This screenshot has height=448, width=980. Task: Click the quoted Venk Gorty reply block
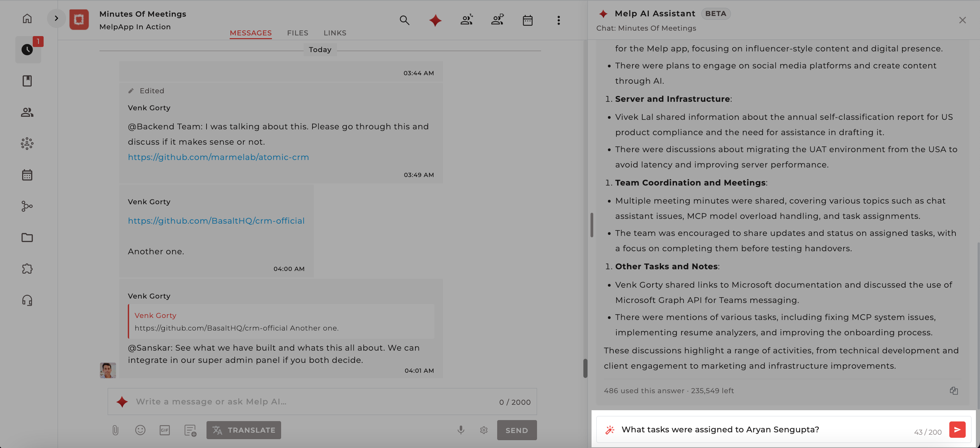click(x=281, y=321)
